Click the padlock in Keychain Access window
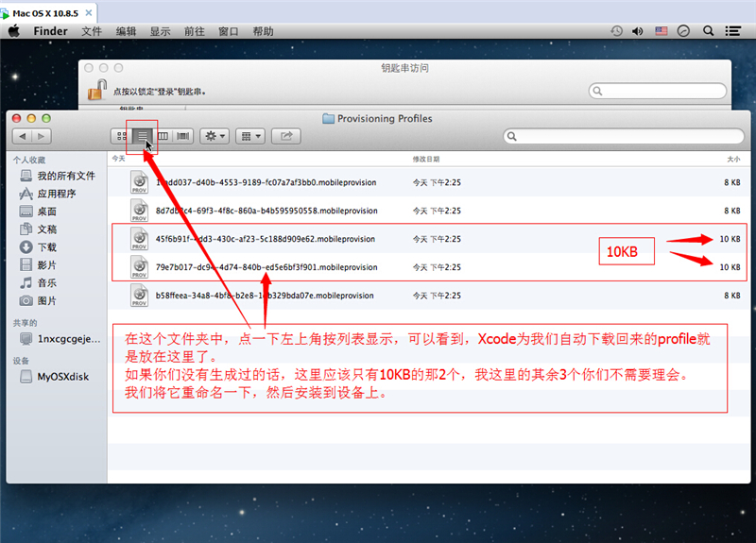Image resolution: width=756 pixels, height=543 pixels. tap(97, 90)
